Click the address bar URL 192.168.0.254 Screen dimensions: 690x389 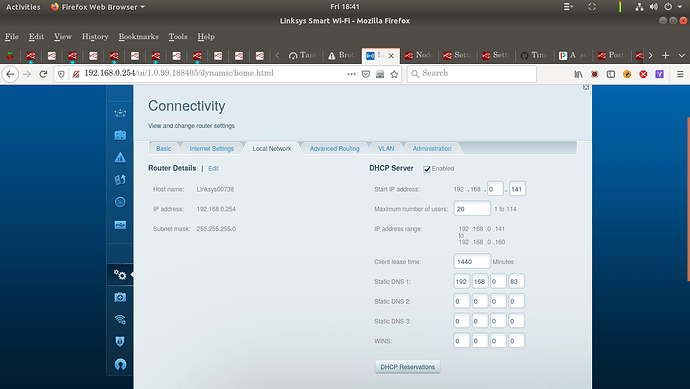pyautogui.click(x=179, y=73)
